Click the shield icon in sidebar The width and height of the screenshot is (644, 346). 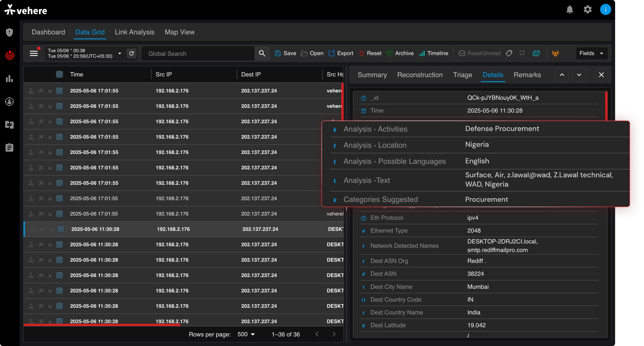tap(9, 32)
